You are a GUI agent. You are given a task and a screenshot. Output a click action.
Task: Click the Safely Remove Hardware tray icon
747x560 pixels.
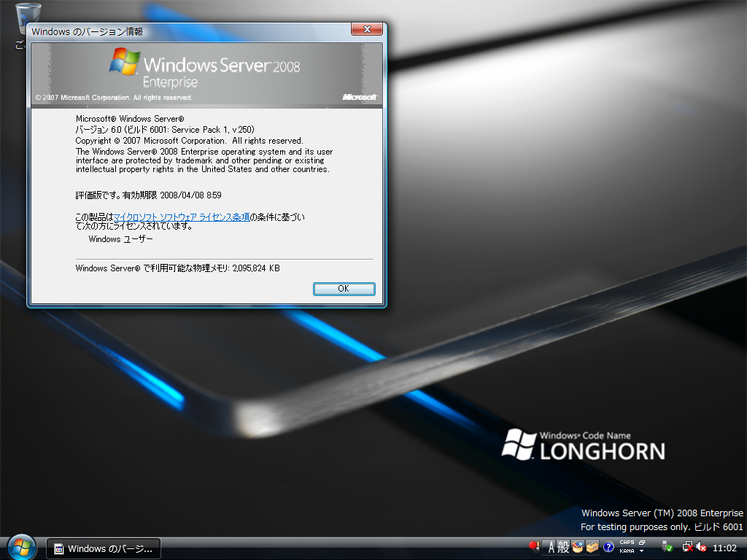tap(667, 547)
